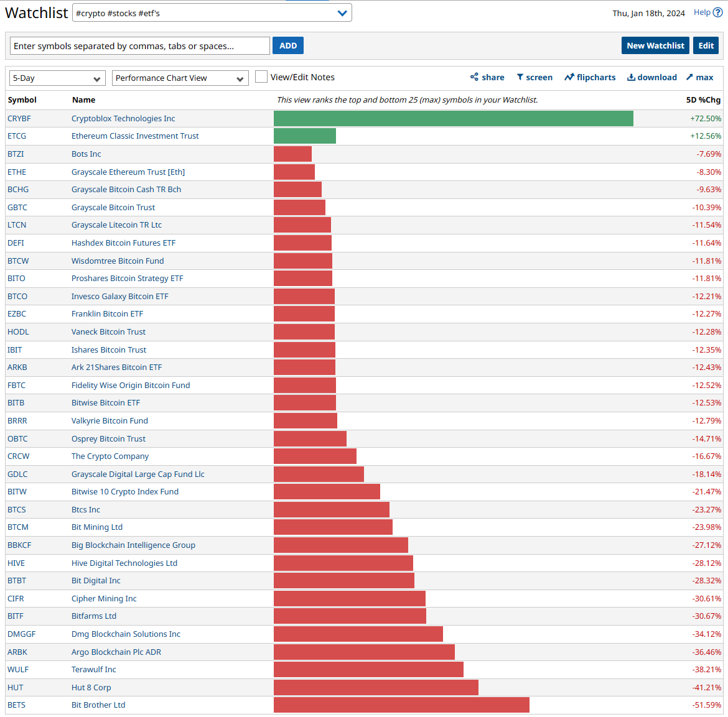728x717 pixels.
Task: Open LTCN symbol link
Action: tap(17, 225)
